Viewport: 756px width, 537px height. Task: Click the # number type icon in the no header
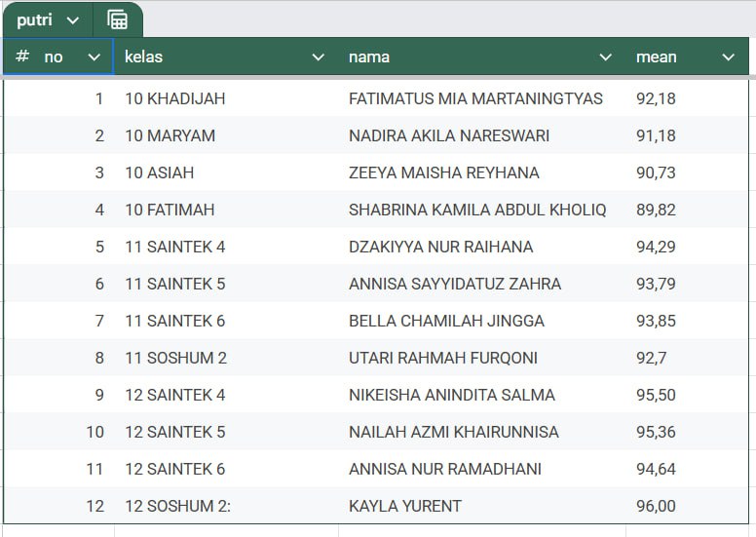pyautogui.click(x=22, y=57)
